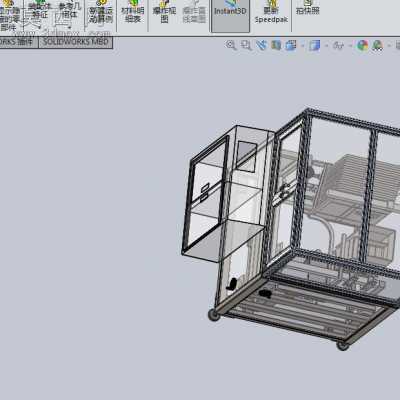400x400 pixels.
Task: Click the Zoom to Fit magnifier icon
Action: [231, 45]
